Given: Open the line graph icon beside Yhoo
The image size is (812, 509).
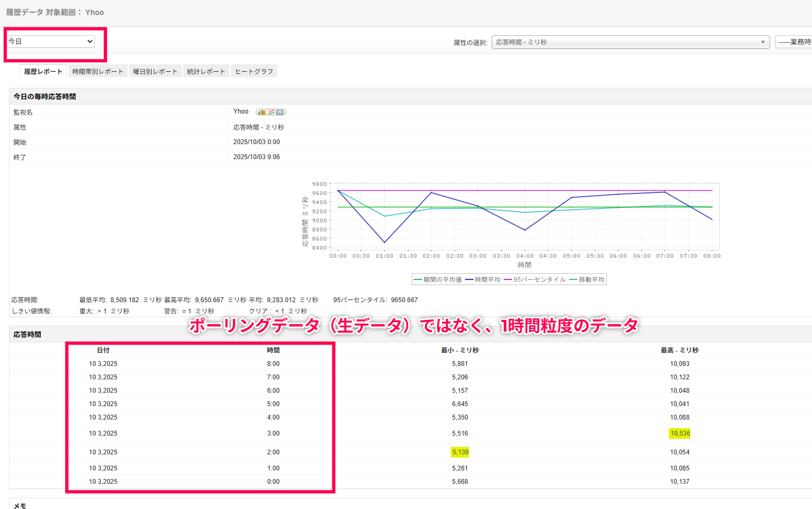Looking at the screenshot, I should (x=271, y=112).
